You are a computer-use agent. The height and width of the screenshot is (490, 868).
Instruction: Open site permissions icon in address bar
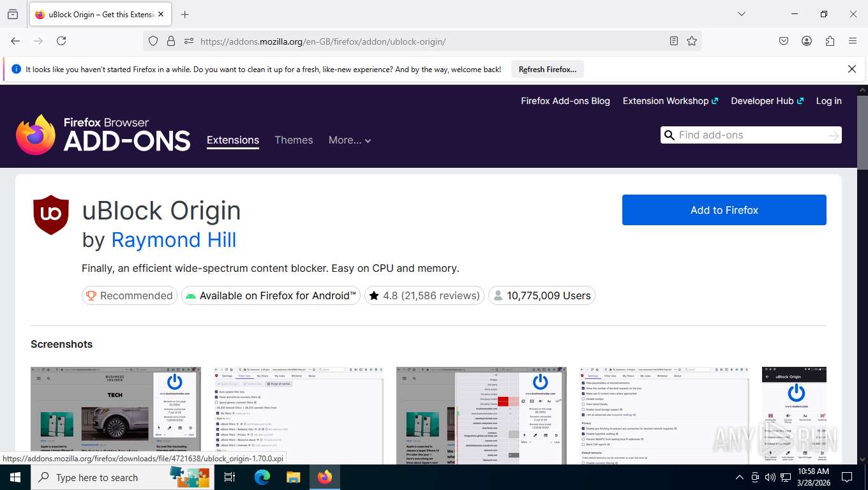pyautogui.click(x=188, y=41)
